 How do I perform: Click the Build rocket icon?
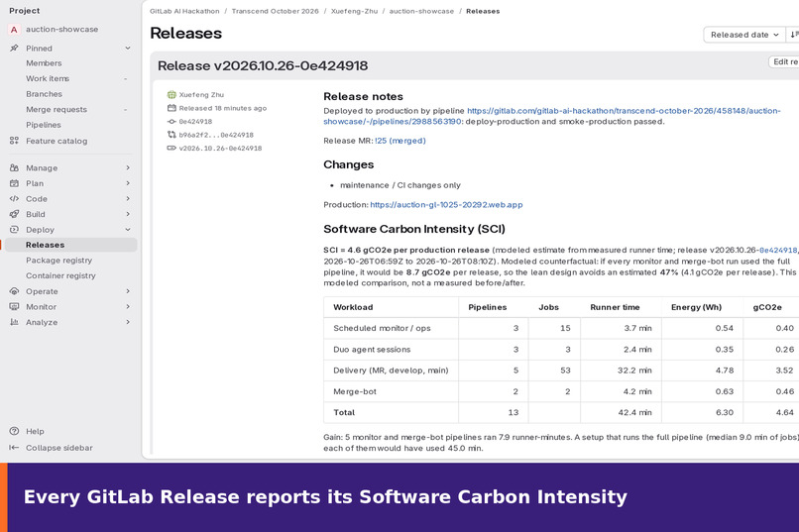point(14,214)
